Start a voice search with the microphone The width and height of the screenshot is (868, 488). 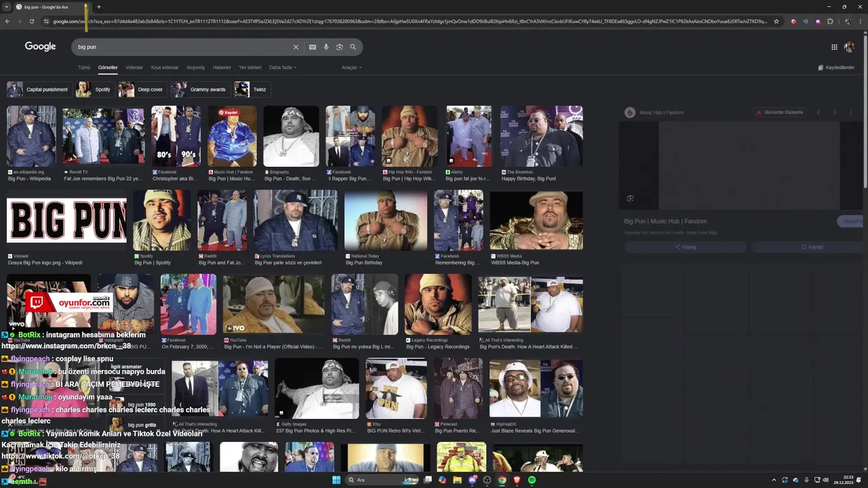click(x=326, y=47)
